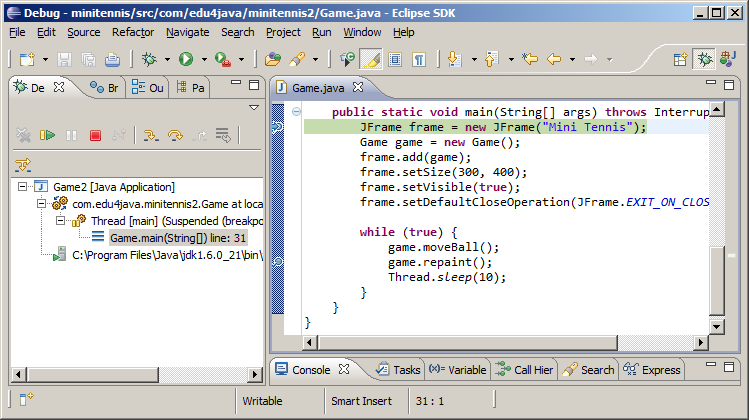Switch to Debug perspective button

(x=704, y=59)
